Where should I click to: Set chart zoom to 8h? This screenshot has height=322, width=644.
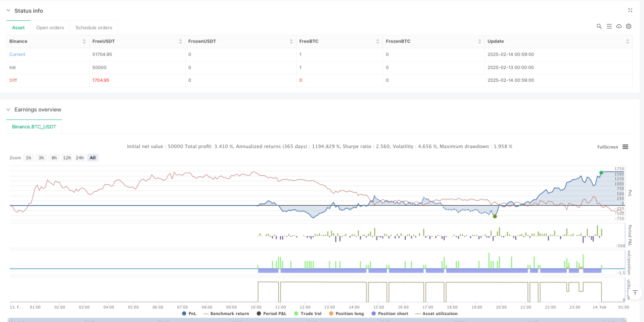(x=54, y=158)
